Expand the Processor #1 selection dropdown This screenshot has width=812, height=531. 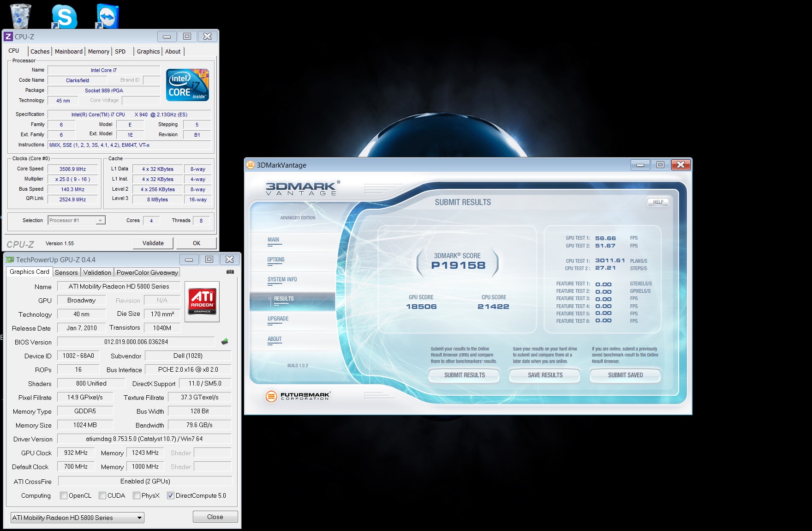pos(100,221)
